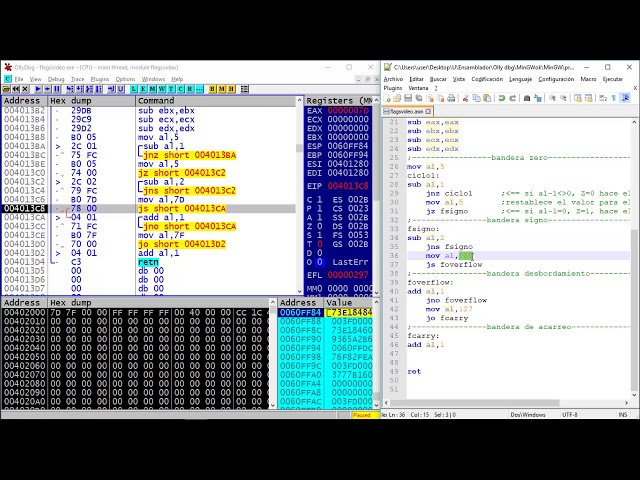Select the 'js short 004013CA' instruction row
Screen dimensions: 640x480
[149, 209]
